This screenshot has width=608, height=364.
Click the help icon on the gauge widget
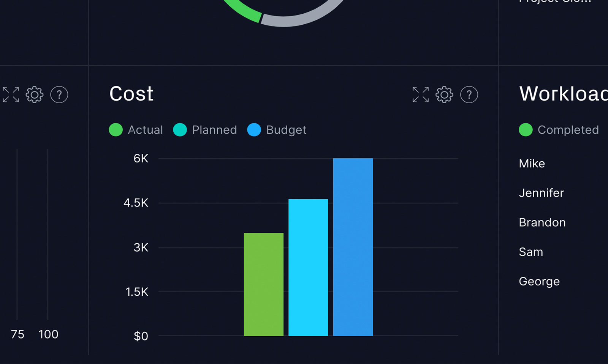(x=59, y=95)
